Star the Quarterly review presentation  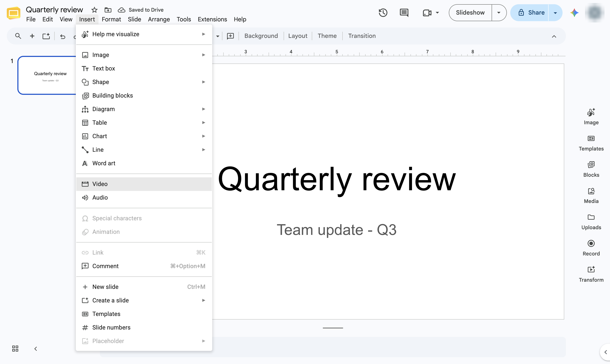point(94,10)
